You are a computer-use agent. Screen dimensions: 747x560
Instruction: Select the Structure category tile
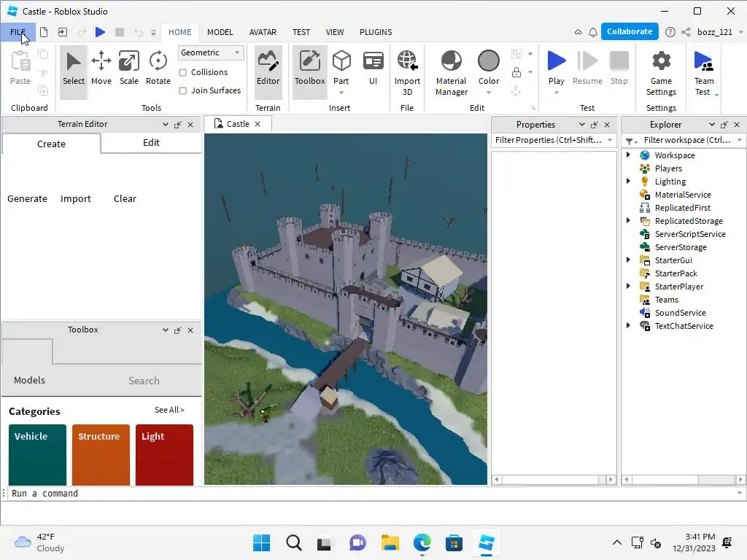tap(101, 455)
